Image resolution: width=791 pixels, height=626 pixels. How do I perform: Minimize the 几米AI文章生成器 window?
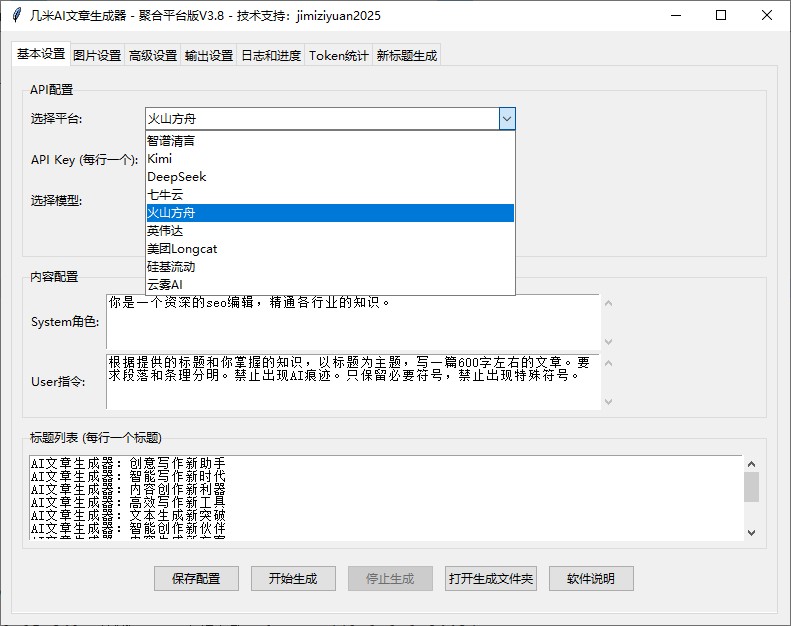point(676,15)
